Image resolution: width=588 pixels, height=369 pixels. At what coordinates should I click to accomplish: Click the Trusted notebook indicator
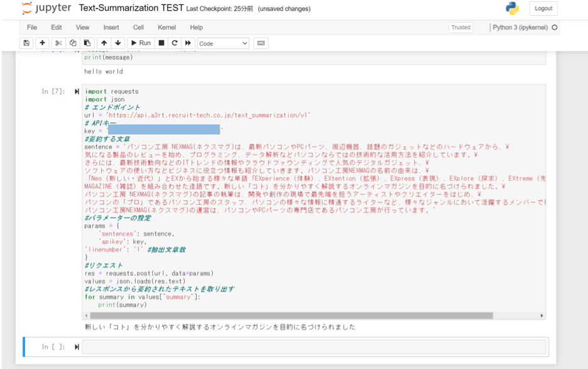click(x=460, y=28)
